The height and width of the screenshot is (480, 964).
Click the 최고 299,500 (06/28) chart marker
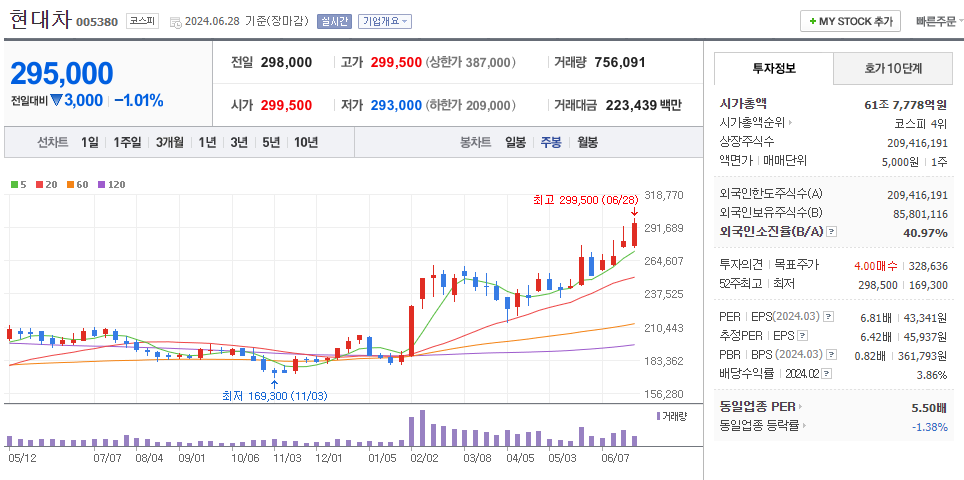[587, 200]
